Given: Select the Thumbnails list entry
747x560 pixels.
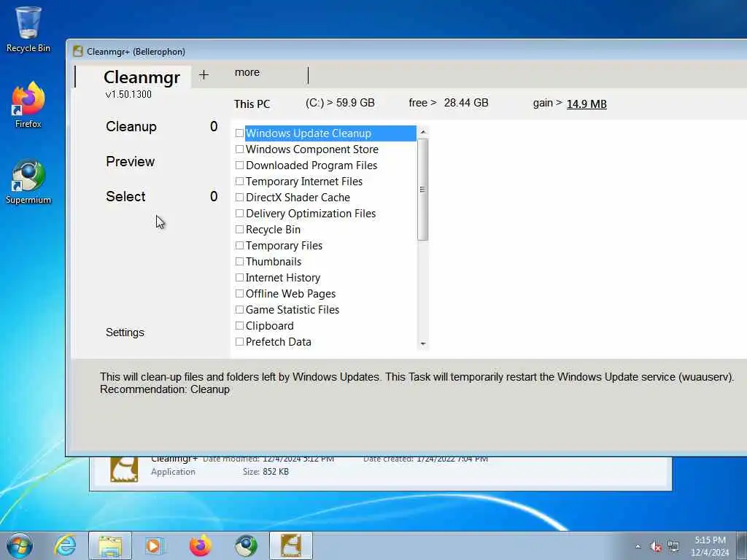Looking at the screenshot, I should [274, 262].
